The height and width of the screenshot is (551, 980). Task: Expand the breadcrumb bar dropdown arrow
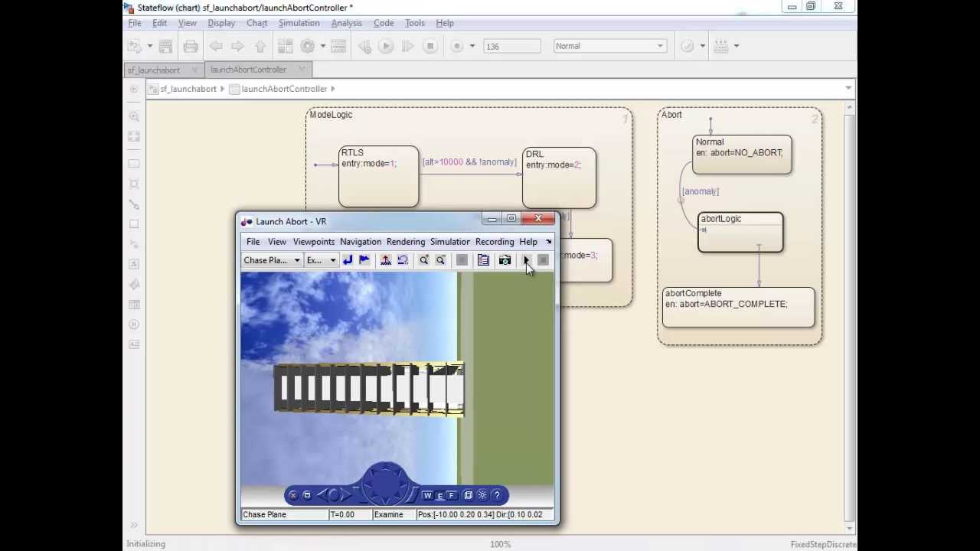coord(848,88)
